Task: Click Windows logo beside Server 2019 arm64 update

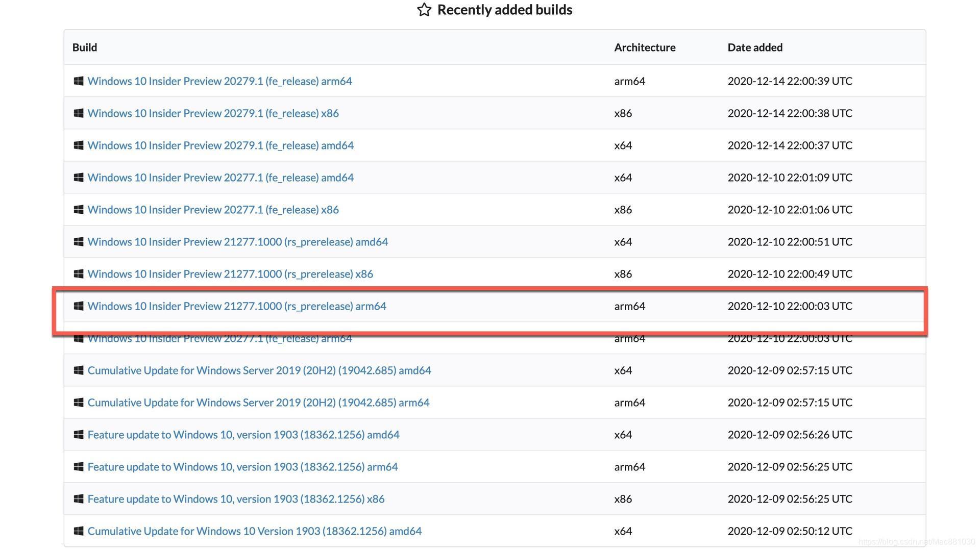Action: point(79,403)
